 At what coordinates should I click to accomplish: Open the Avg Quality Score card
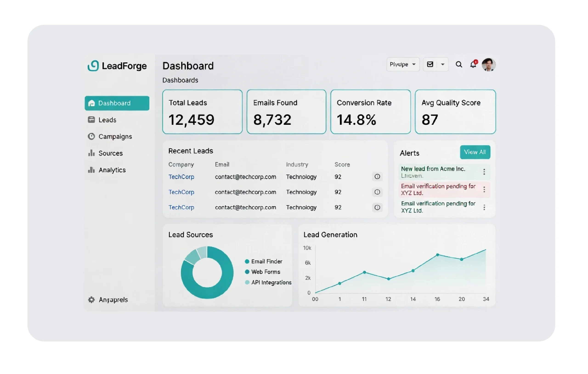pos(455,112)
